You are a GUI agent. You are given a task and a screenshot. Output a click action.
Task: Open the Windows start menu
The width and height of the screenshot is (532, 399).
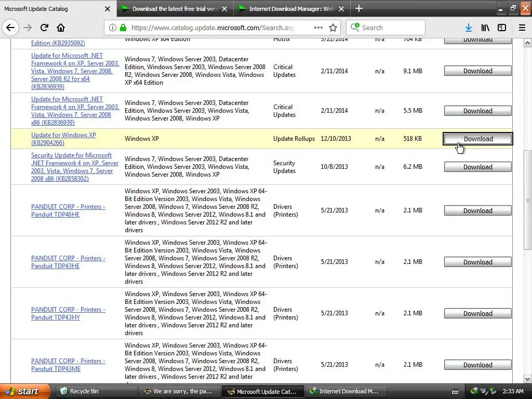point(24,391)
